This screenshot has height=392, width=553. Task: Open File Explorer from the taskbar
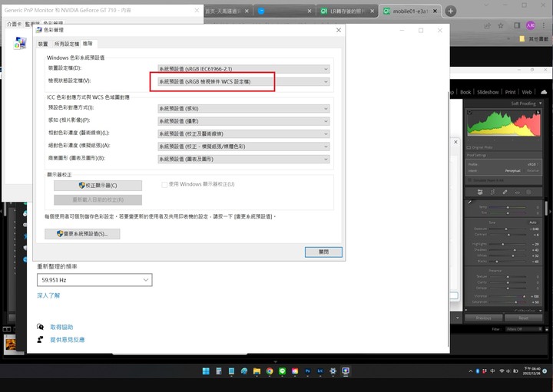(x=257, y=371)
